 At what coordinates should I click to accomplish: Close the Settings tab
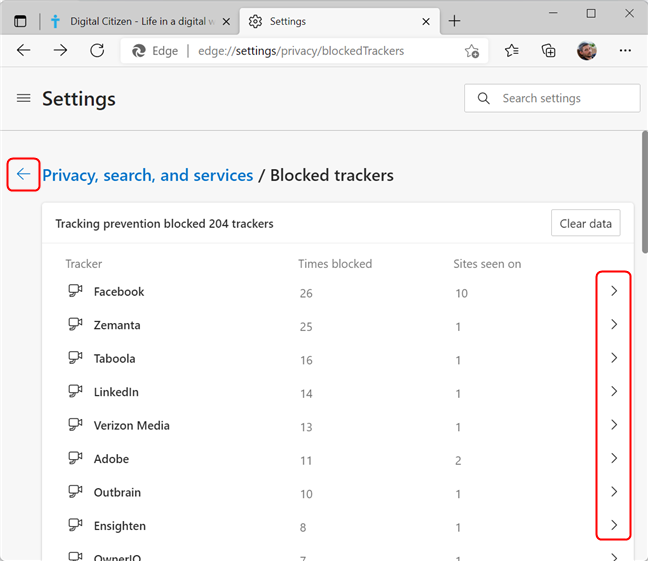tap(426, 21)
